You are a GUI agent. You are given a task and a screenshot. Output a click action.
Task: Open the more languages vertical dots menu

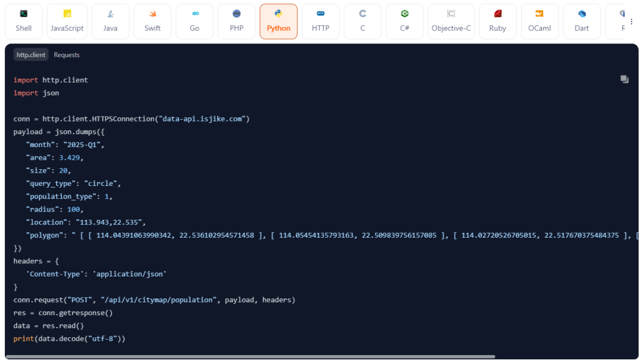631,21
